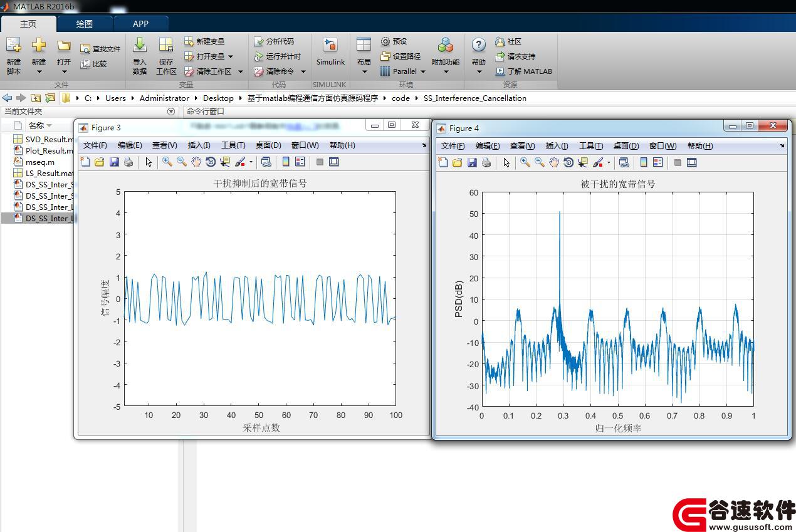Select the Data Cursor tool in Figure 4
Screen dimensions: 796x532
pyautogui.click(x=583, y=162)
